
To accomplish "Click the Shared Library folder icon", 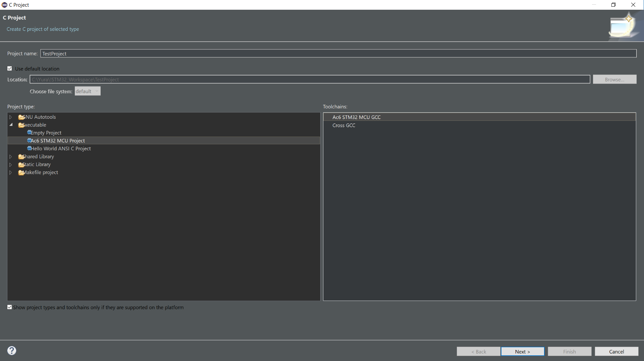I will [x=21, y=157].
